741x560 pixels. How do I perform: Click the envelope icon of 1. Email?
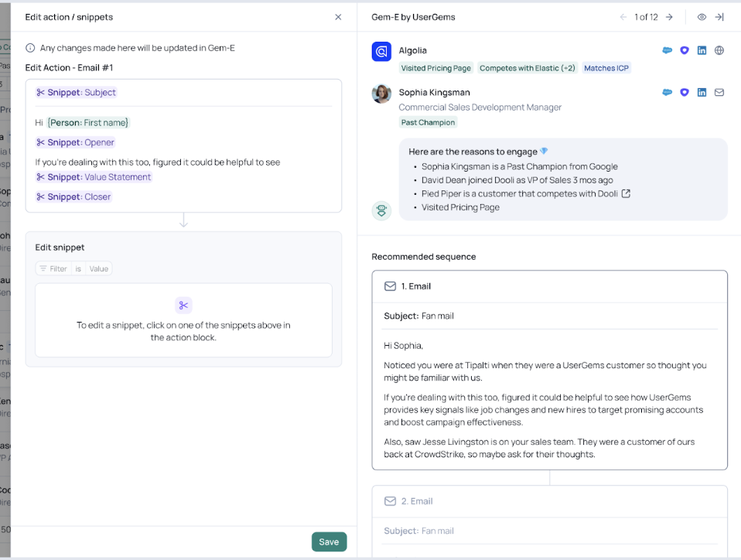[390, 286]
